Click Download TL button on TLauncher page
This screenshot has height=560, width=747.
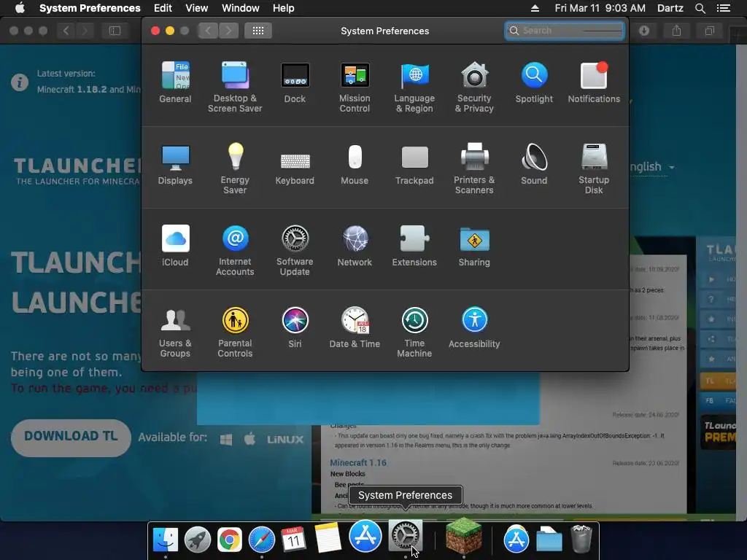tap(71, 437)
